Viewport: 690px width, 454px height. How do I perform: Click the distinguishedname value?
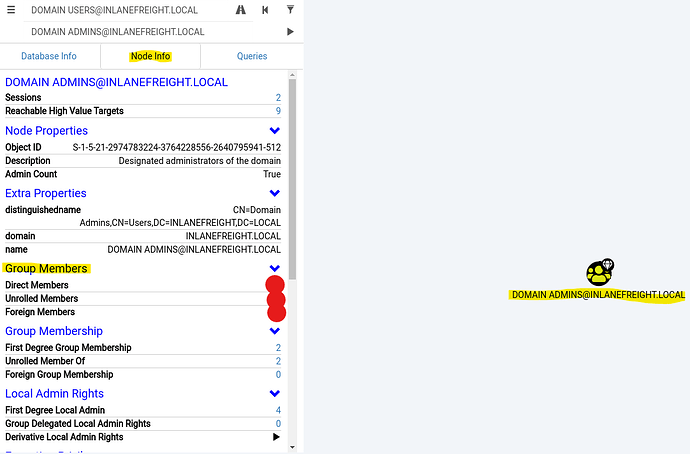[180, 216]
